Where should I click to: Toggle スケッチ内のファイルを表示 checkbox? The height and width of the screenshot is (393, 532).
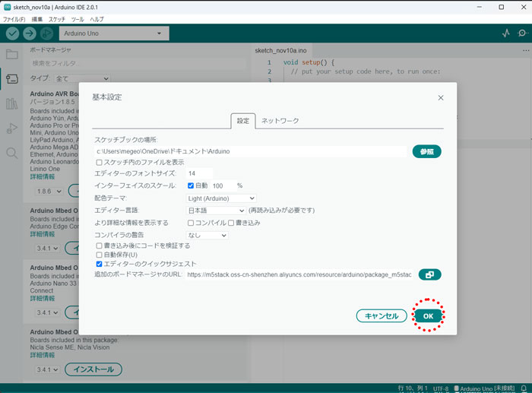click(99, 163)
